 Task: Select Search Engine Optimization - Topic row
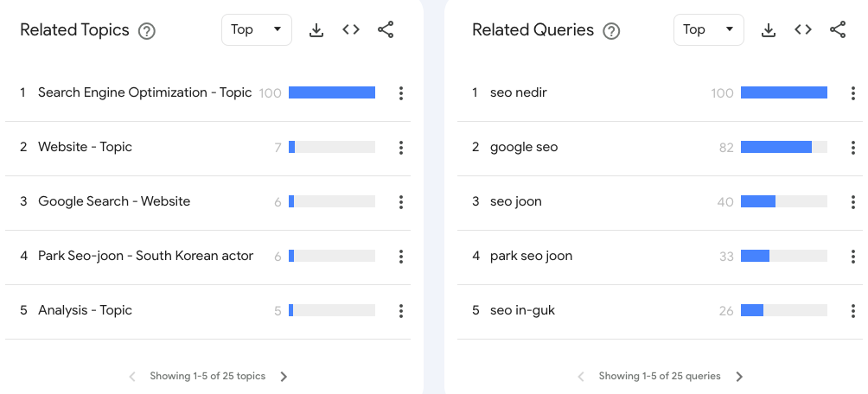point(144,93)
